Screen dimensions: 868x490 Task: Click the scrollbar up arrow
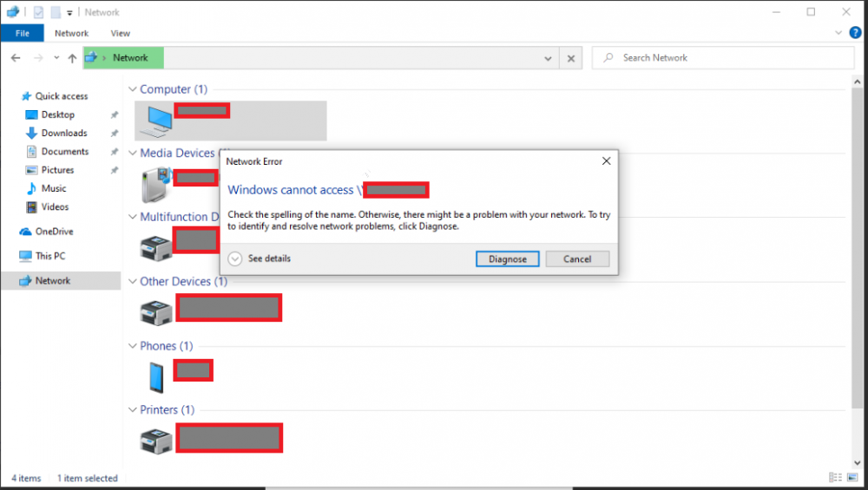click(857, 82)
